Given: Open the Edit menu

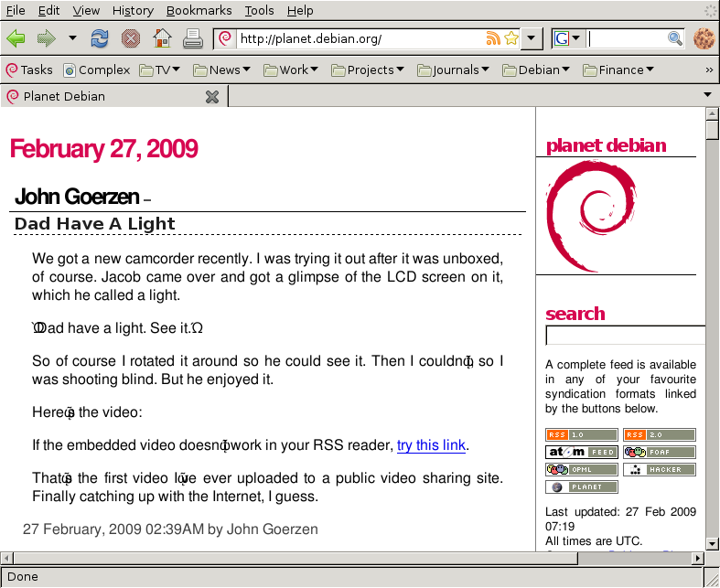Looking at the screenshot, I should [x=48, y=10].
